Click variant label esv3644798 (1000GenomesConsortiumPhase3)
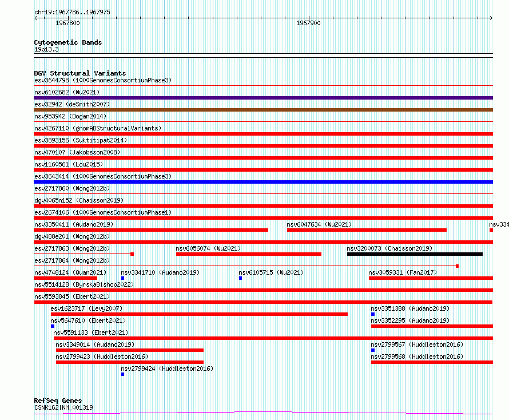Image resolution: width=509 pixels, height=420 pixels. 103,80
